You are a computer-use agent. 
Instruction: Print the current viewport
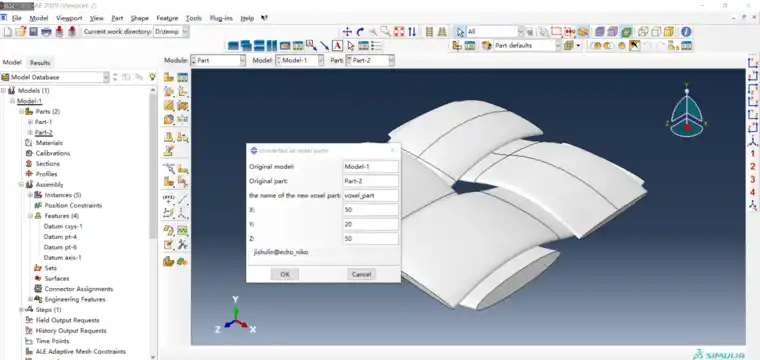click(x=46, y=32)
